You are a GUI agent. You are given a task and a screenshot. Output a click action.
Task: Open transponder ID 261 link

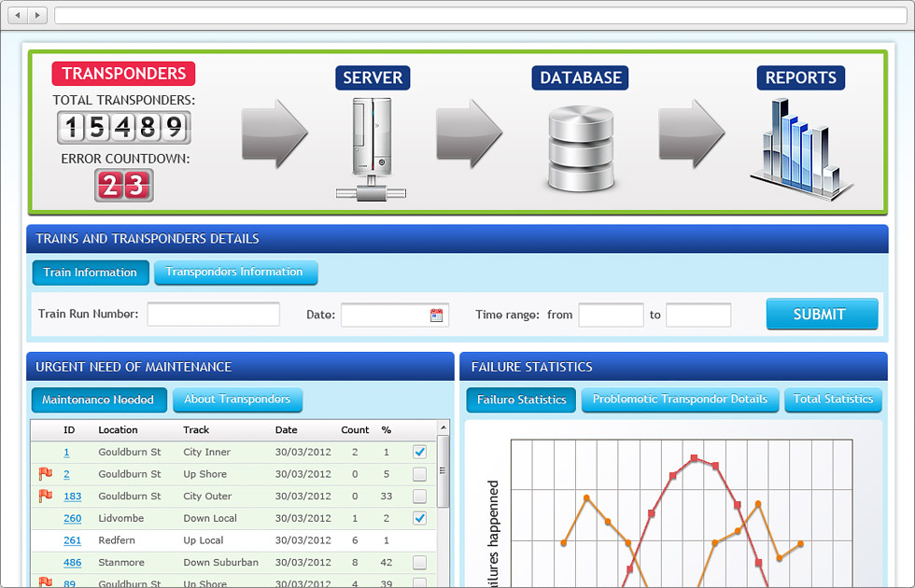click(73, 540)
